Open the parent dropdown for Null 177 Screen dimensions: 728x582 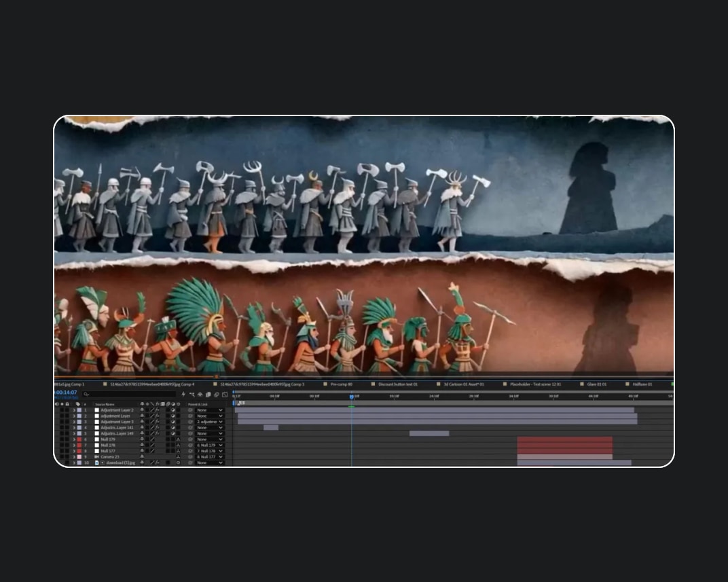[x=208, y=451]
